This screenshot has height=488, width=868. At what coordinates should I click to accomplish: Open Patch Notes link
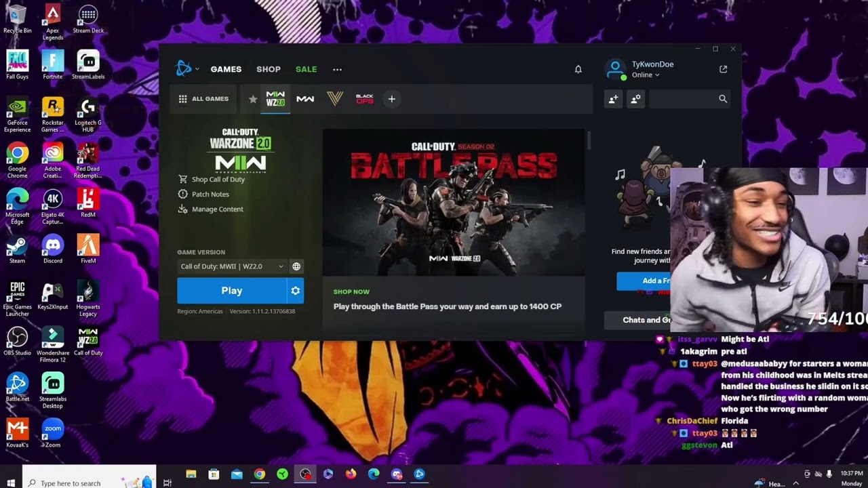click(x=203, y=194)
